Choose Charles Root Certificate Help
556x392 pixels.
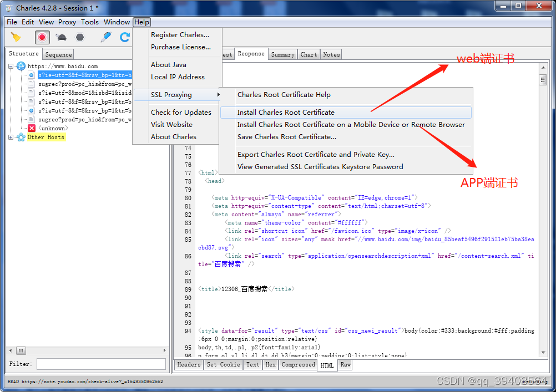coord(284,95)
